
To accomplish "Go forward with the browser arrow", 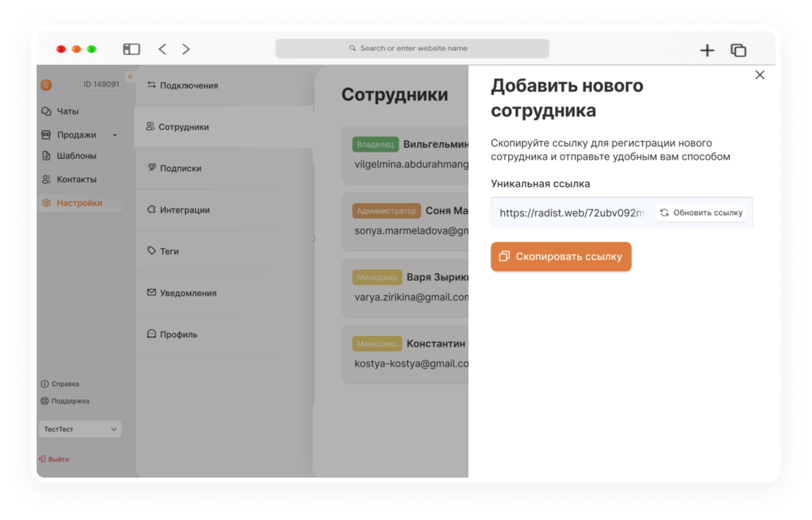I will click(x=186, y=49).
